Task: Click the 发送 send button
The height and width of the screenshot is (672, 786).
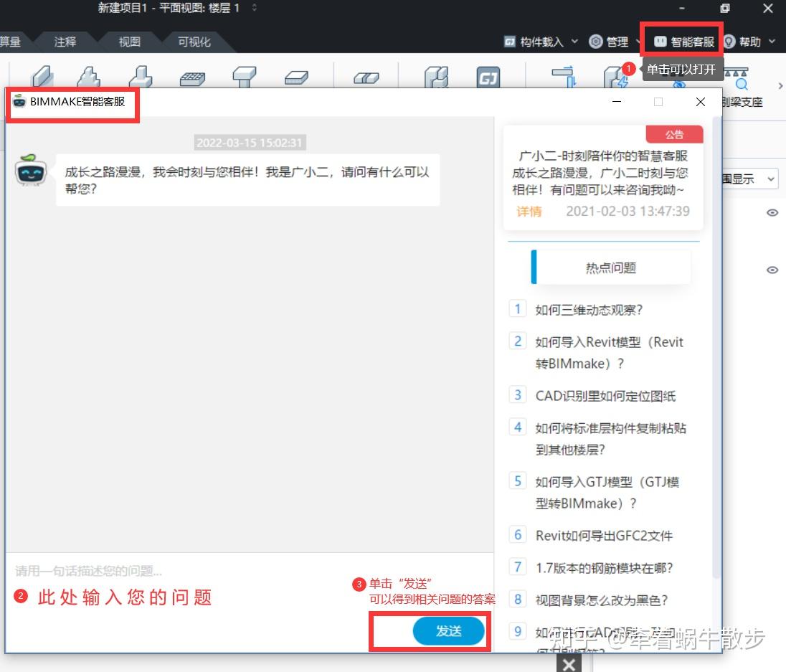Action: point(449,632)
